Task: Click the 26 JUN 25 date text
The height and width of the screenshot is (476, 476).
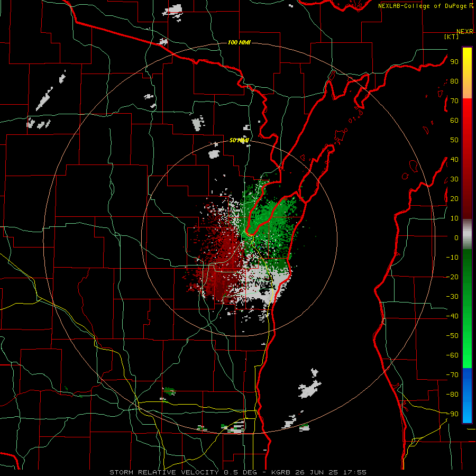Action: click(x=317, y=472)
